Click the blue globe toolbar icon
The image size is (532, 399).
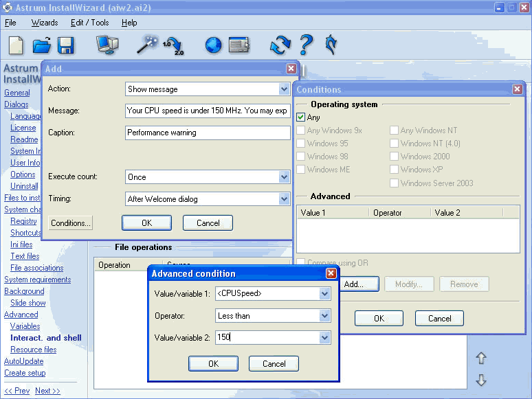[213, 45]
